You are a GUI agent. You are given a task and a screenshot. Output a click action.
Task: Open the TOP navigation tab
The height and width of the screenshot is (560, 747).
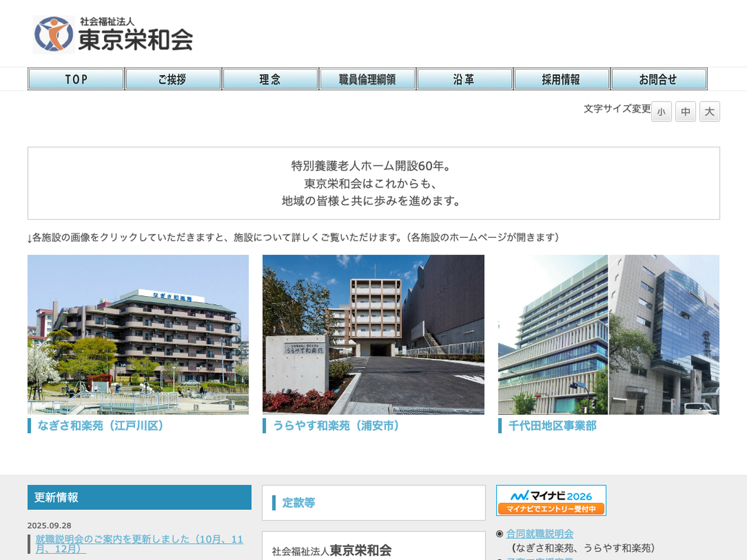(76, 79)
